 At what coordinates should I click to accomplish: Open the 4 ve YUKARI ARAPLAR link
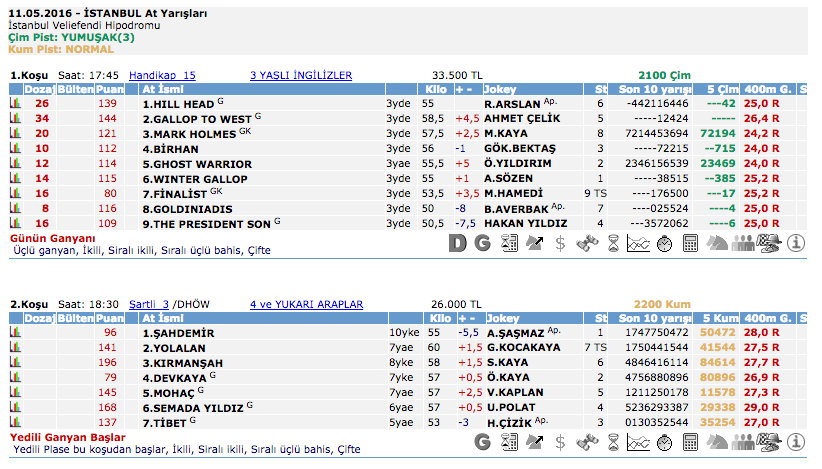pos(306,304)
